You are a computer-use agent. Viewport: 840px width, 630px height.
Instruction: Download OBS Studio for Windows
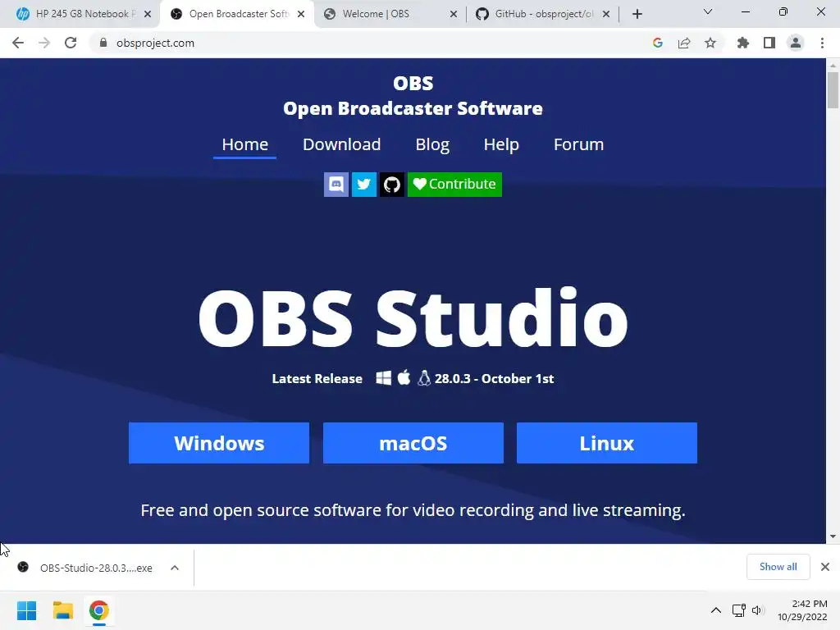pos(219,443)
